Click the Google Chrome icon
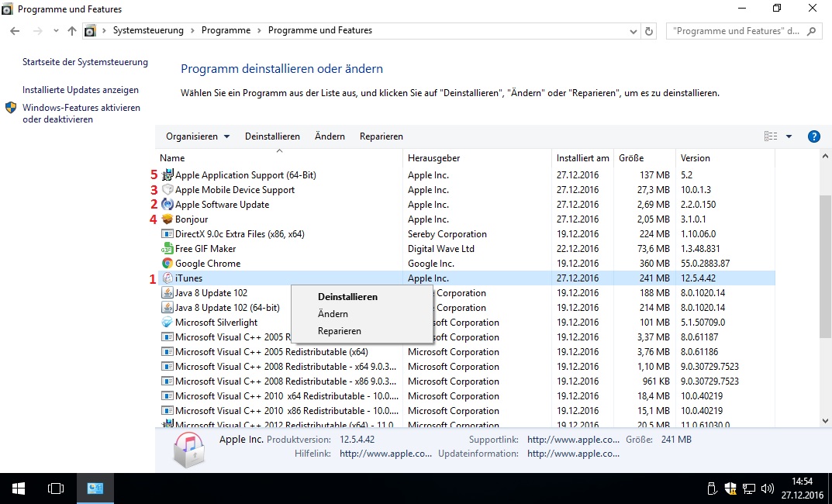This screenshot has width=832, height=504. [x=167, y=263]
